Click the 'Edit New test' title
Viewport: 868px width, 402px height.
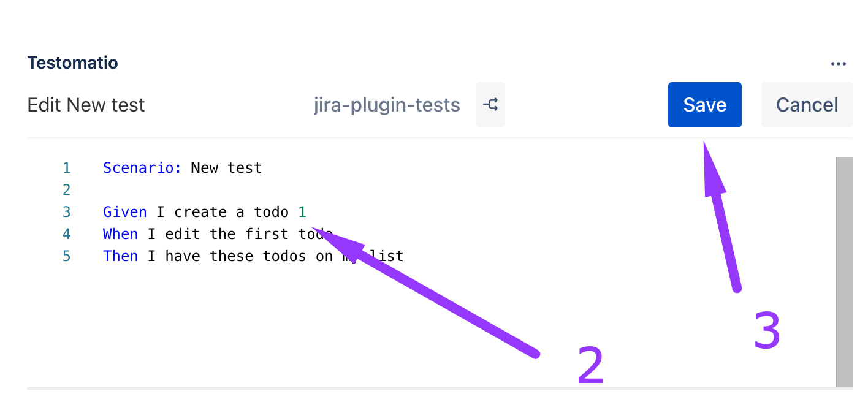coord(86,105)
